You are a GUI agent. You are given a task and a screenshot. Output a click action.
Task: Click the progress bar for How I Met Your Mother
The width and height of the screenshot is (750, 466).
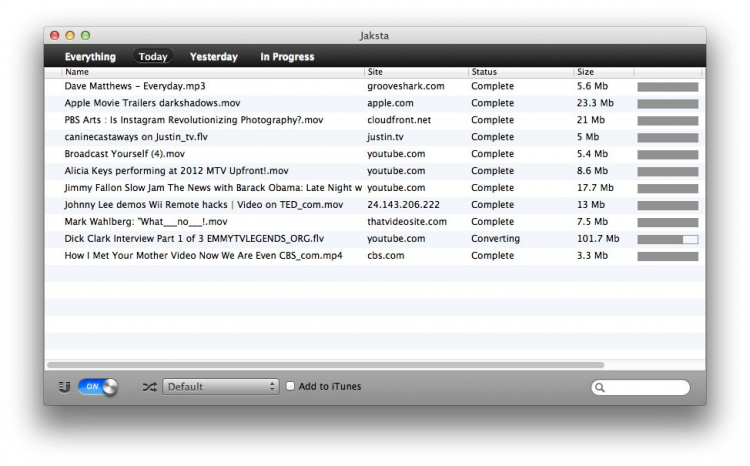click(x=668, y=256)
